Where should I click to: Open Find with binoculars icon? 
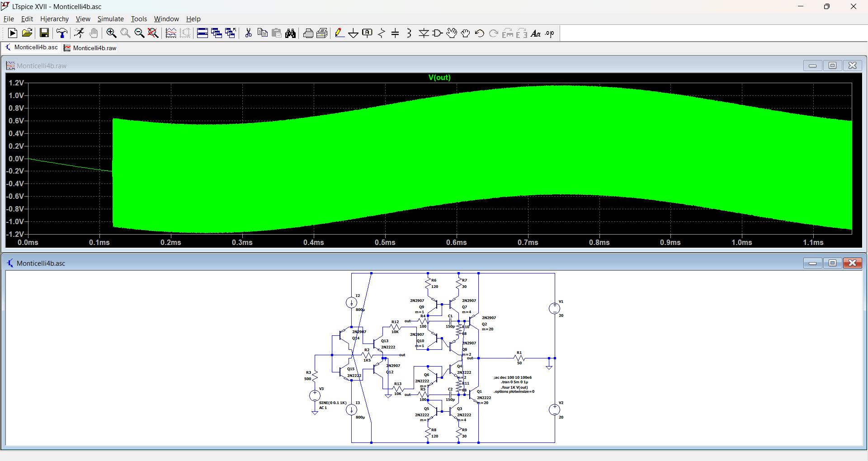291,33
